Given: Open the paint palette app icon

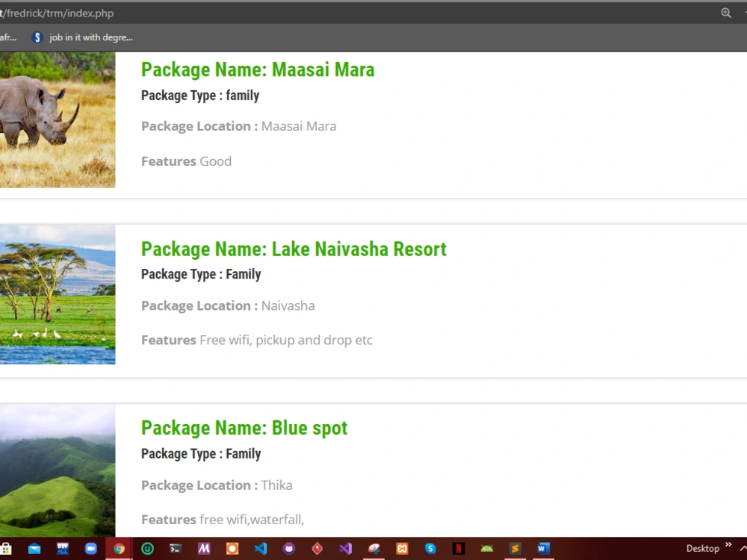Looking at the screenshot, I should [x=374, y=549].
